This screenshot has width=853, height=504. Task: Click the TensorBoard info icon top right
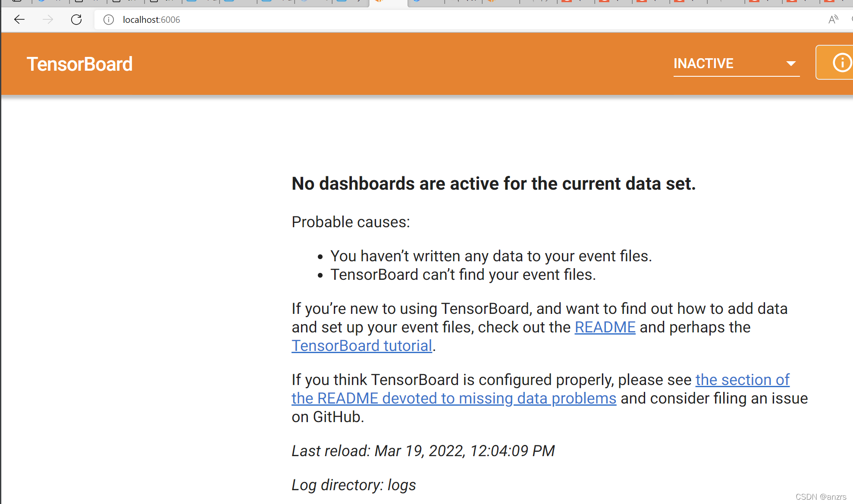[x=841, y=63]
